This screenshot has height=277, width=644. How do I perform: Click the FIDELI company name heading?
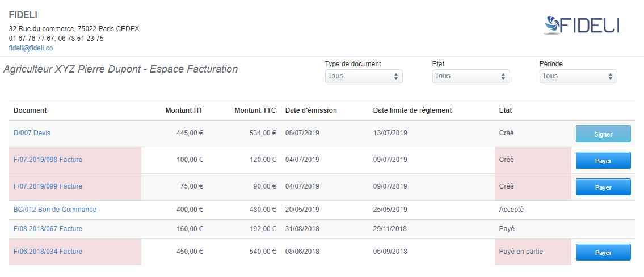click(x=23, y=15)
